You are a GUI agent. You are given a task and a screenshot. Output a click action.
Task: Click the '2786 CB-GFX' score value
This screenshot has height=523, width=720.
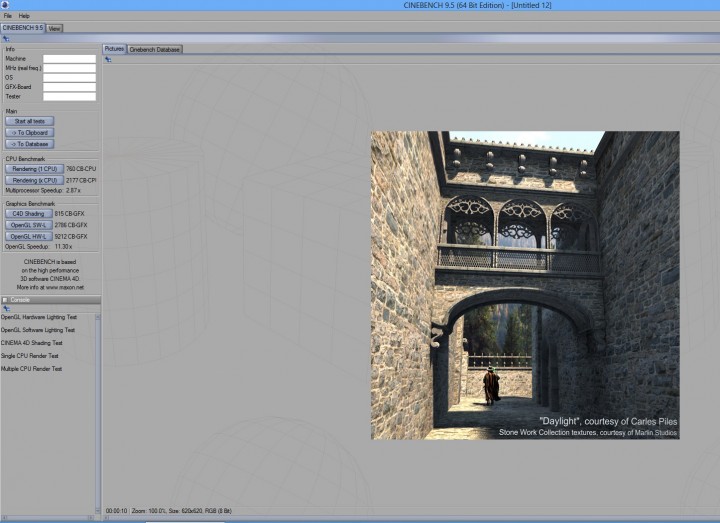[x=71, y=225]
